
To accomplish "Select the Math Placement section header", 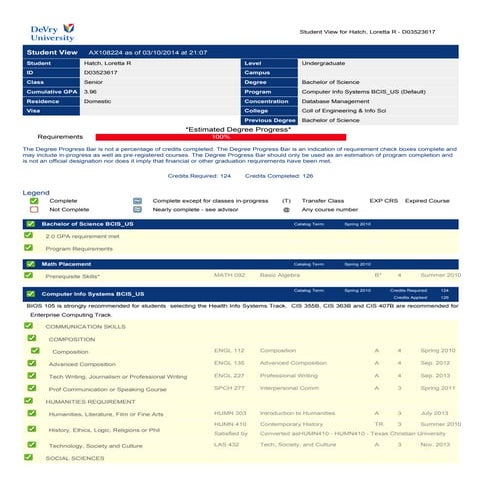I will (240, 264).
